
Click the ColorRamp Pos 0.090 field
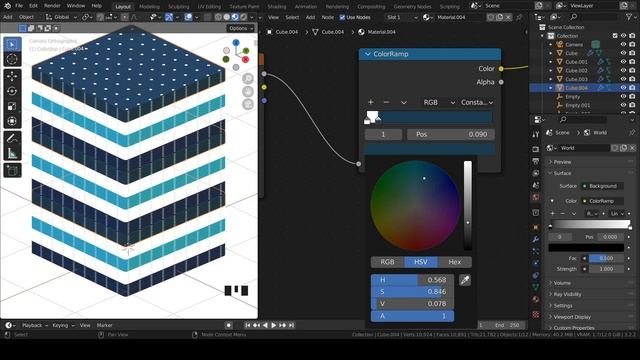451,134
